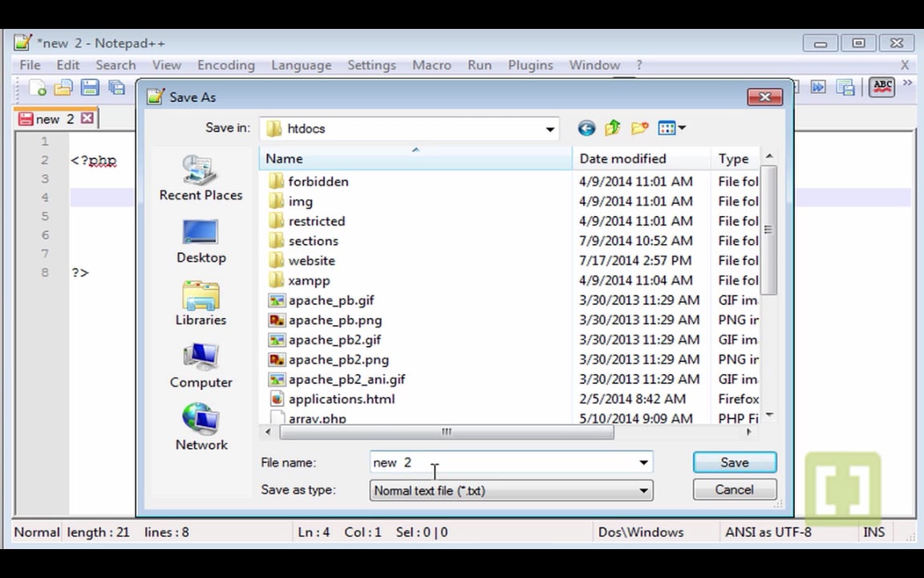Open the ? help menu
The height and width of the screenshot is (578, 924).
[x=638, y=65]
